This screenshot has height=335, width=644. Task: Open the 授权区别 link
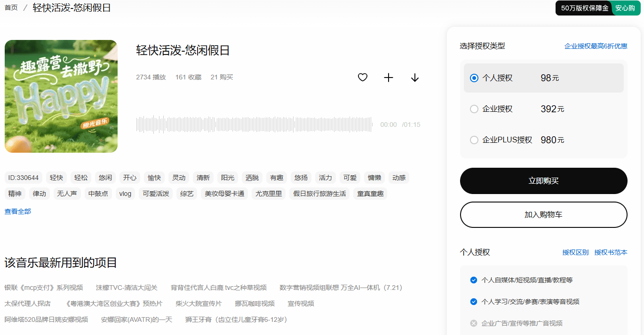(575, 252)
